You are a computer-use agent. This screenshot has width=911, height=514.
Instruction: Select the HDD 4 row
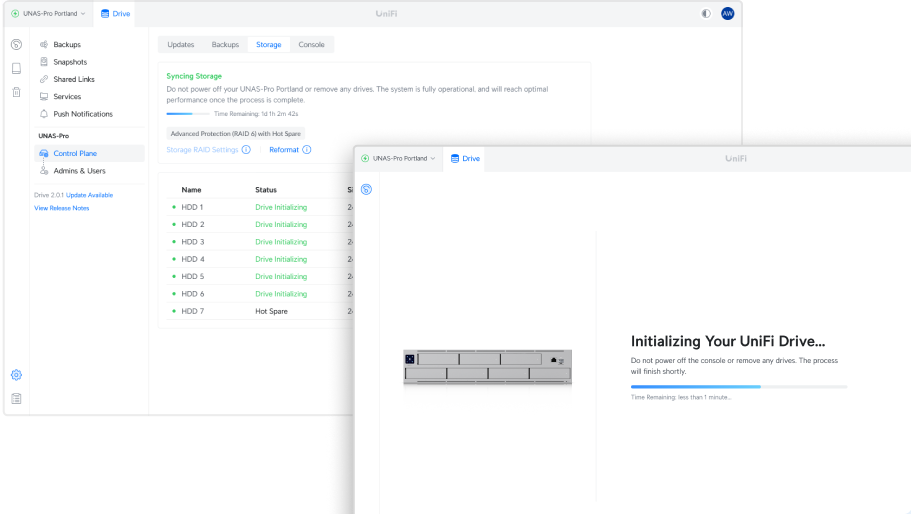(260, 259)
